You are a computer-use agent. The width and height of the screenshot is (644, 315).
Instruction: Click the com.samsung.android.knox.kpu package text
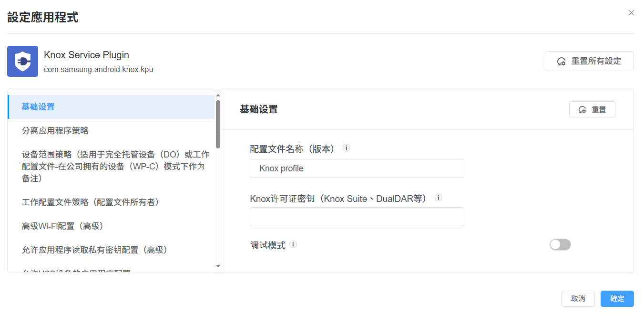point(99,70)
